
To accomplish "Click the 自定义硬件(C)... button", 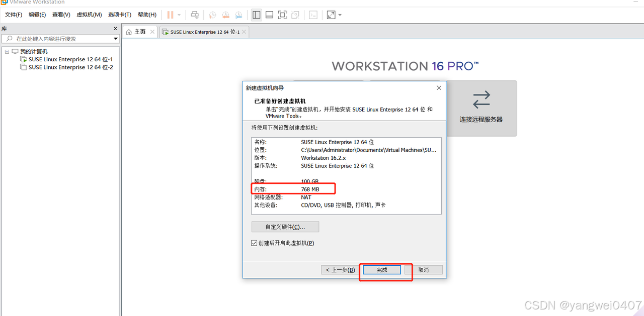I will pyautogui.click(x=285, y=227).
